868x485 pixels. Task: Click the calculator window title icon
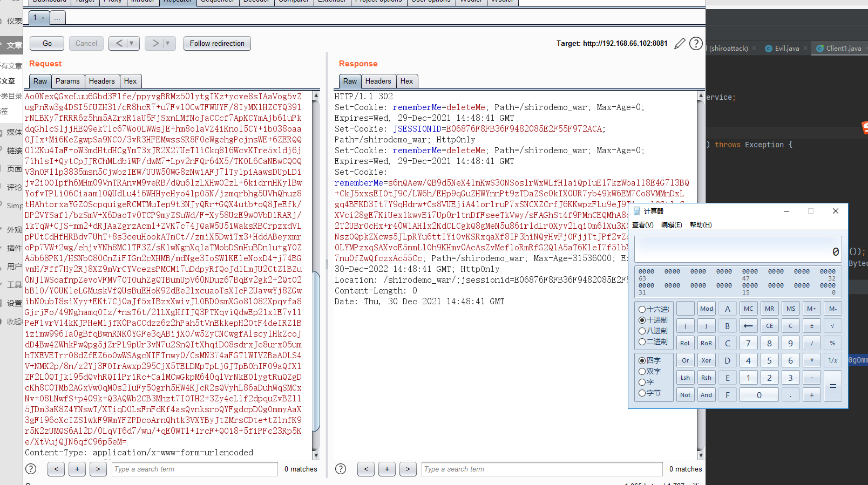[637, 211]
